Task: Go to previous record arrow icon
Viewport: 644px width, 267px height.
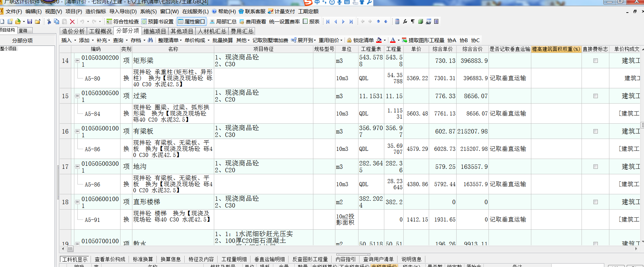Action: pos(336,21)
